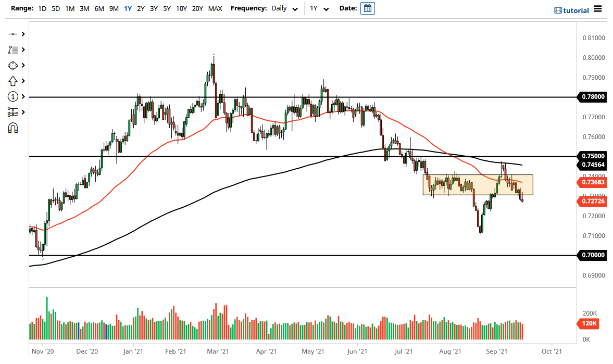
Task: Click the Oct '21 date axis label
Action: 552,352
